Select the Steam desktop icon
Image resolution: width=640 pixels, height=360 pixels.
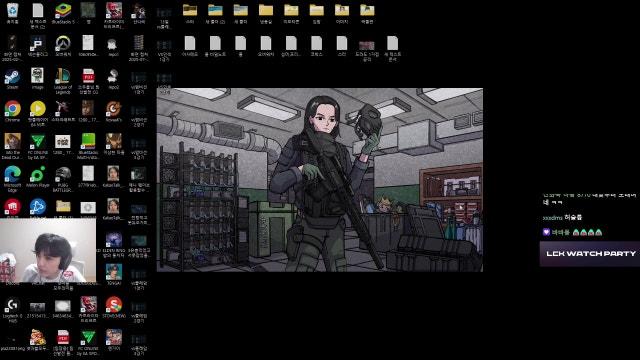click(x=12, y=79)
